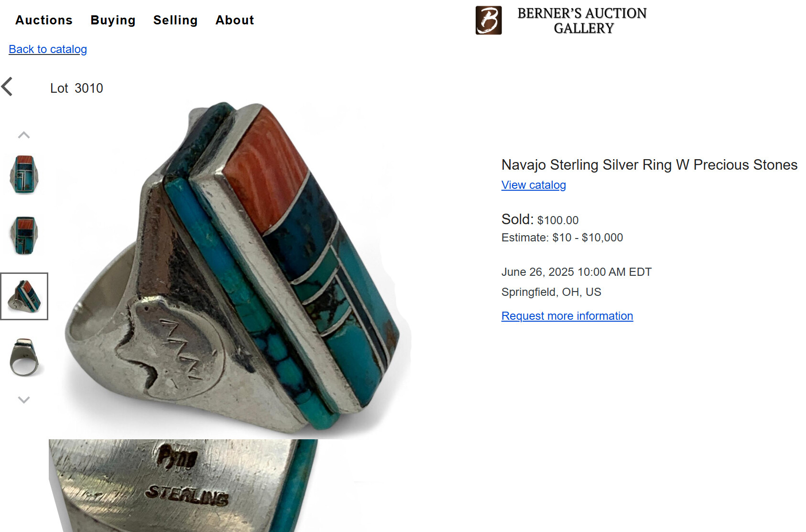Click the Berner's Auction Gallery title text

582,21
